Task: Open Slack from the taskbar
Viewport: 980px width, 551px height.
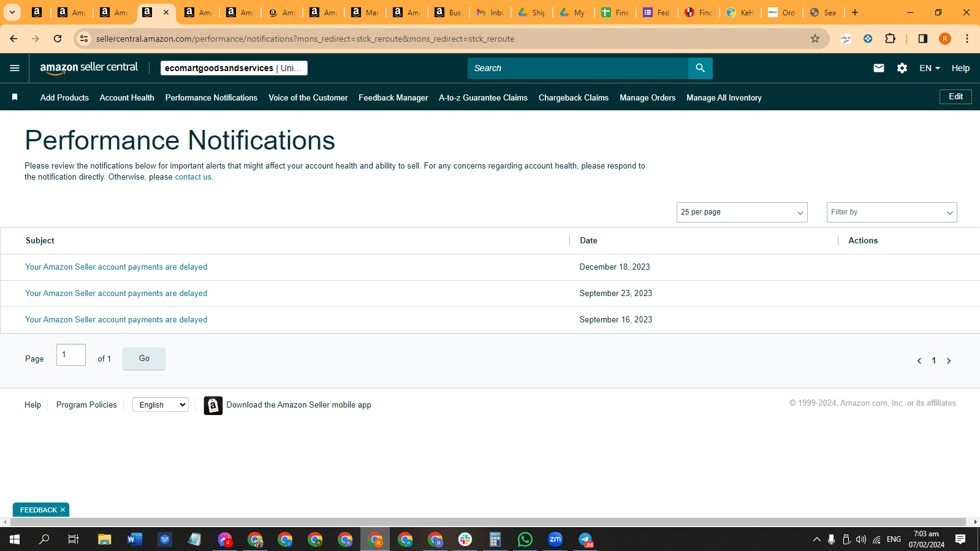Action: (465, 539)
